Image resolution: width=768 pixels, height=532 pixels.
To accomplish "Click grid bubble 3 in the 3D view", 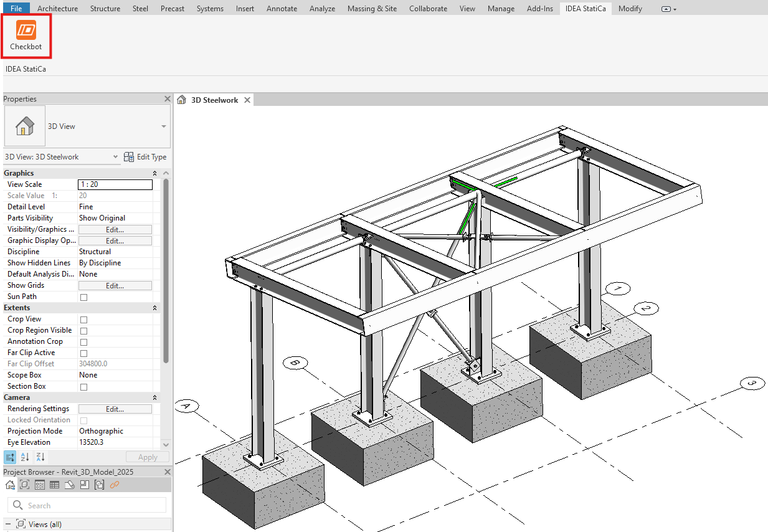I will [752, 382].
